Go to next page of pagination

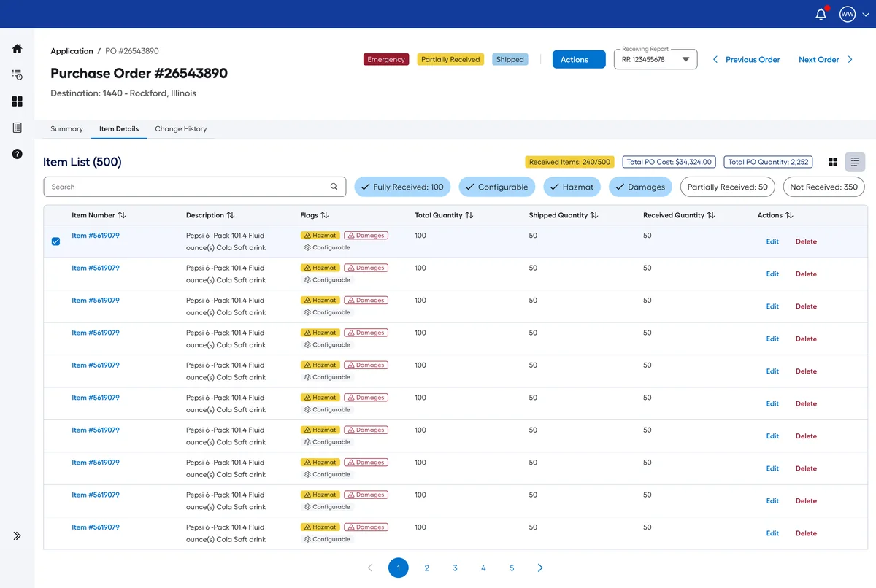540,568
